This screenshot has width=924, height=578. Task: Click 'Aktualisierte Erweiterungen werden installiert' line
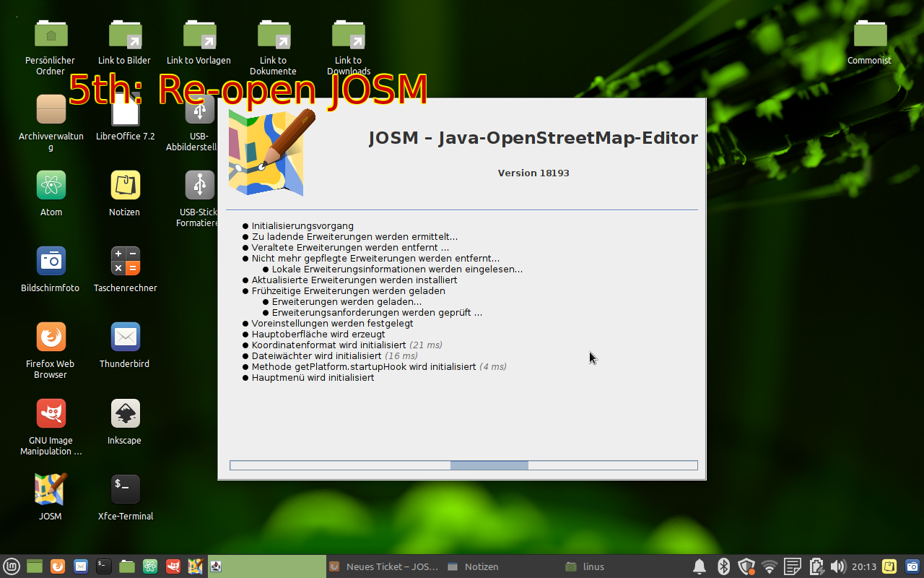354,280
